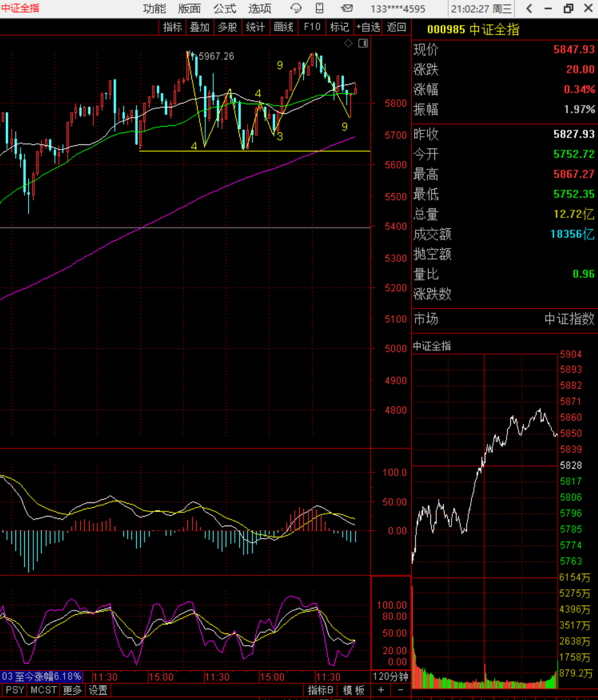Click the 120分钟 period selector
The image size is (598, 700).
coord(389,676)
